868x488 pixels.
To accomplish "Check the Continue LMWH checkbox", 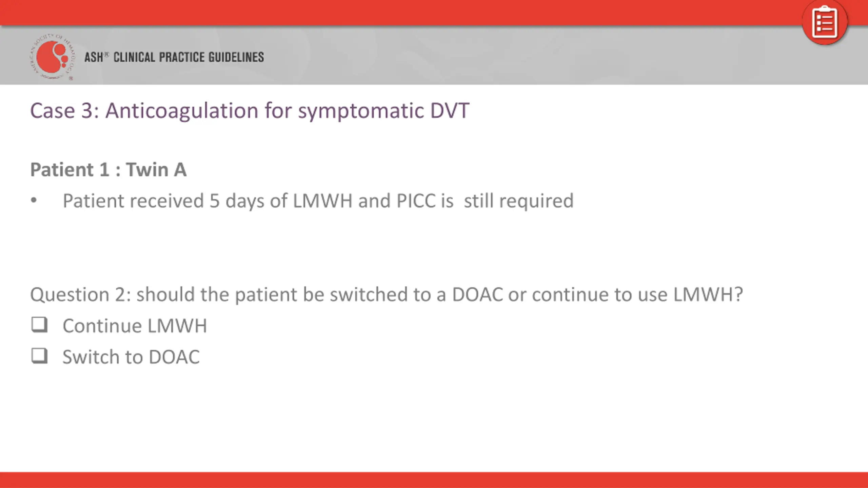I will tap(39, 325).
